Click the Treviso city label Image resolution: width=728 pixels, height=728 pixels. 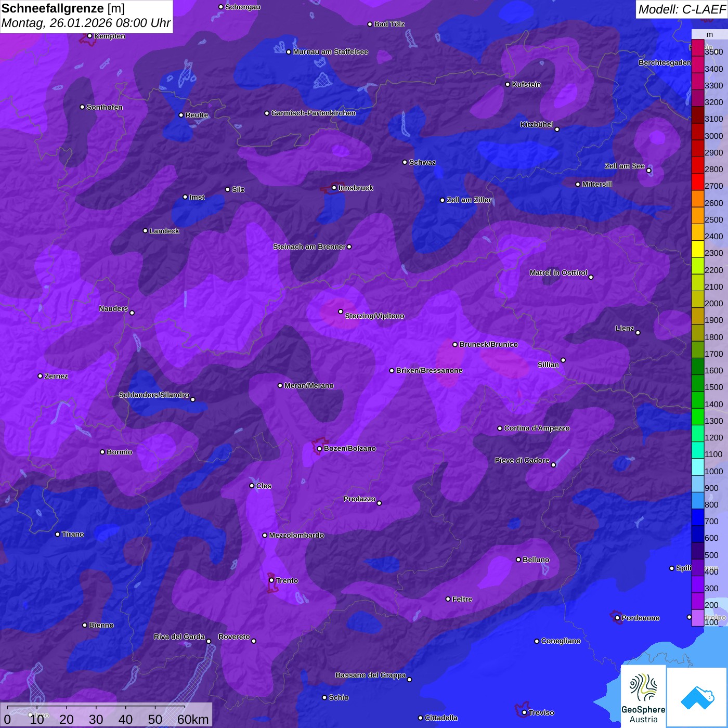click(x=541, y=712)
